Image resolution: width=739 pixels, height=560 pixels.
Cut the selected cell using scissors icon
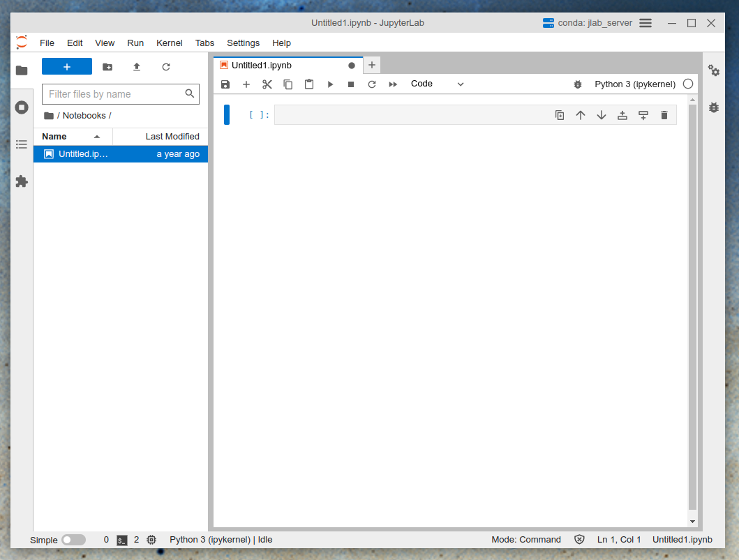[267, 84]
